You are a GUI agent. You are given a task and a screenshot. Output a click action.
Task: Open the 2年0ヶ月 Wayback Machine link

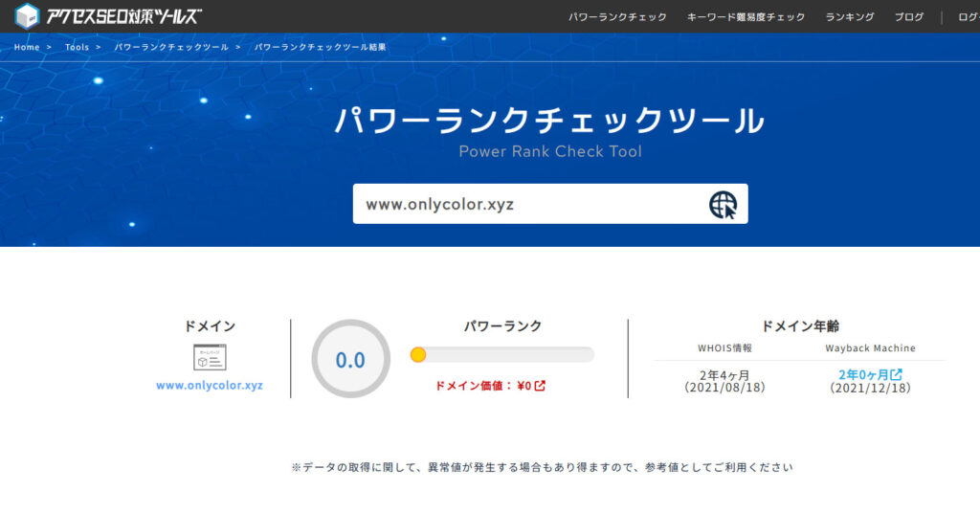(863, 374)
